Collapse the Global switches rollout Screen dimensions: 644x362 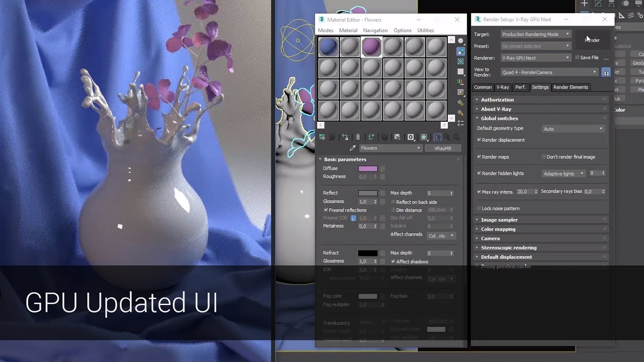(541, 119)
